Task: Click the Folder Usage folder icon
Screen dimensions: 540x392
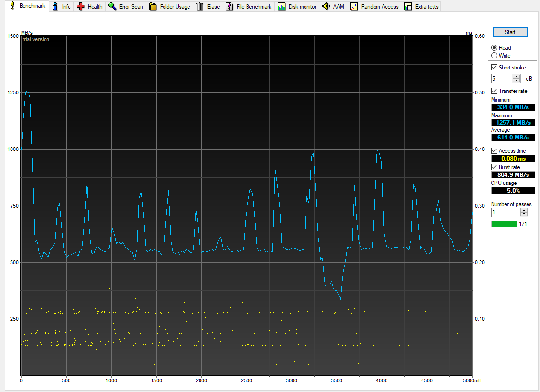Action: click(153, 7)
